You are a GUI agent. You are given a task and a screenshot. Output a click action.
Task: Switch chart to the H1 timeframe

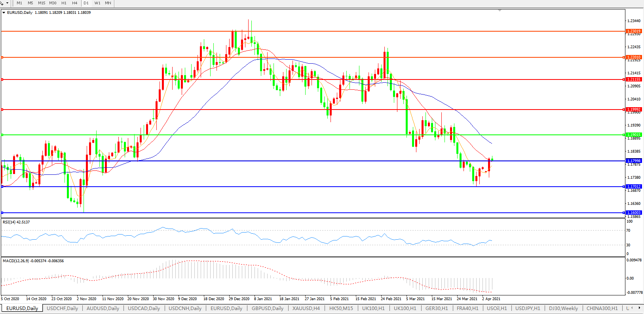tap(64, 3)
